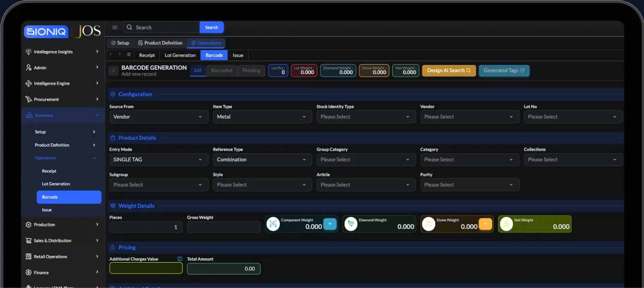Click the Retail Operations sidebar icon
644x288 pixels.
click(x=28, y=257)
